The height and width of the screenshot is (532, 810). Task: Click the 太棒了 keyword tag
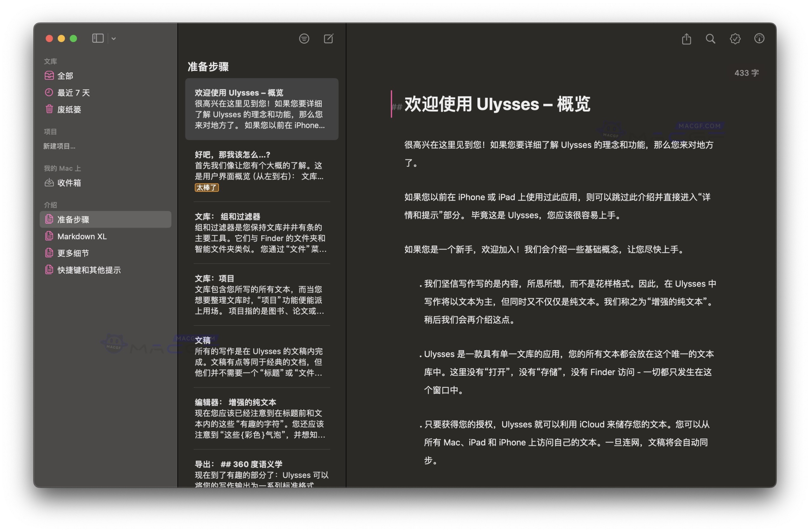coord(207,188)
